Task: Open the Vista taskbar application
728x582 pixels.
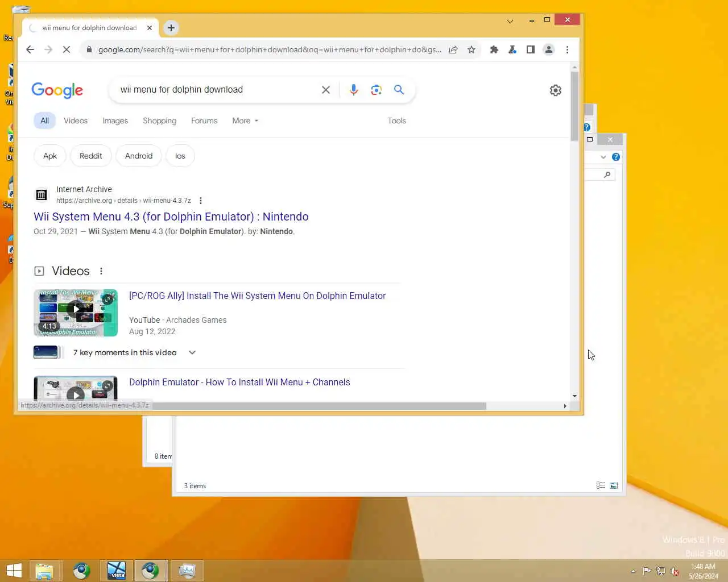Action: (x=116, y=571)
